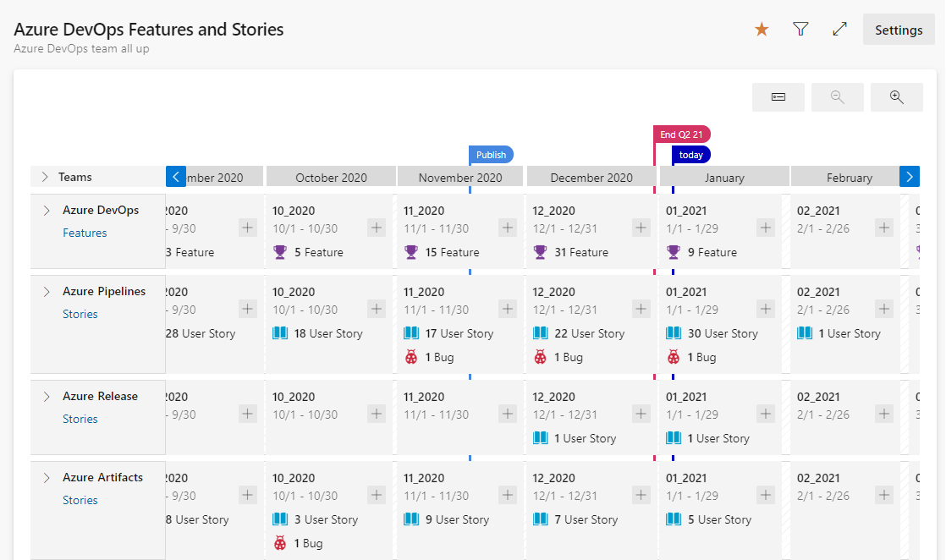Select the November 2020 month header
This screenshot has width=946, height=560.
tap(460, 178)
